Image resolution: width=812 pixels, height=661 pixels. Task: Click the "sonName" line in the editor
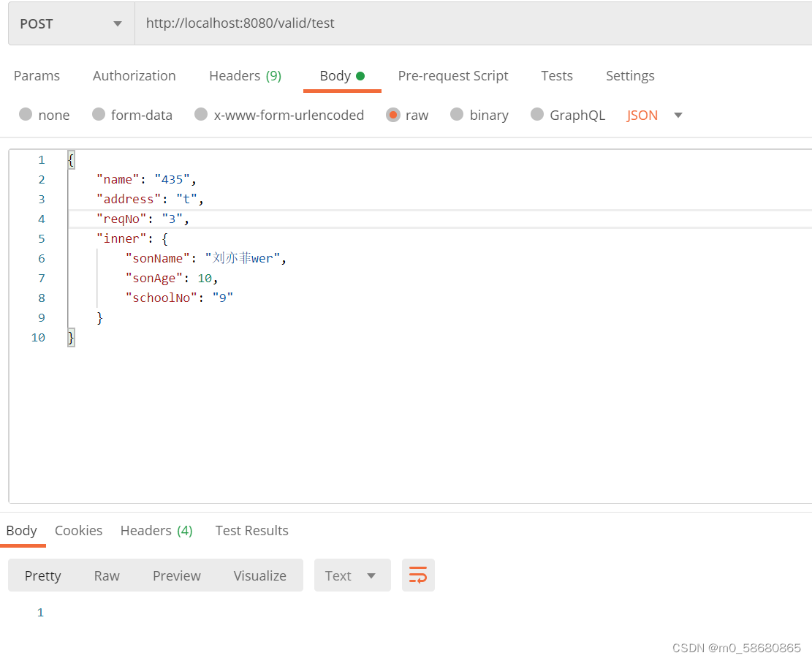205,259
